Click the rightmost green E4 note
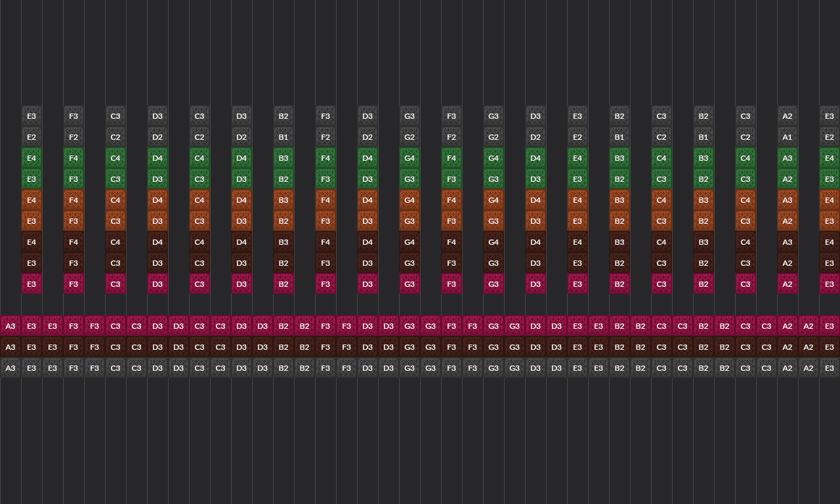The width and height of the screenshot is (840, 504). (x=829, y=158)
